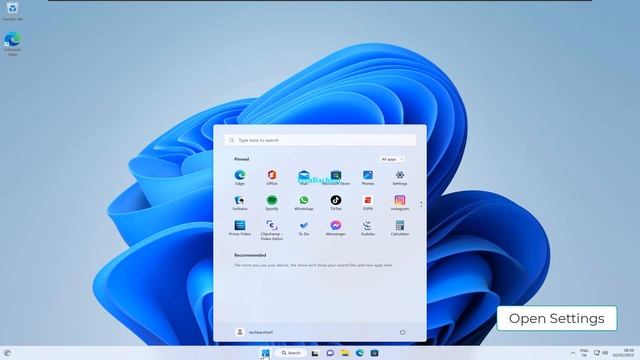Open the Recycle Bin desktop icon
640x360 pixels.
[13, 11]
